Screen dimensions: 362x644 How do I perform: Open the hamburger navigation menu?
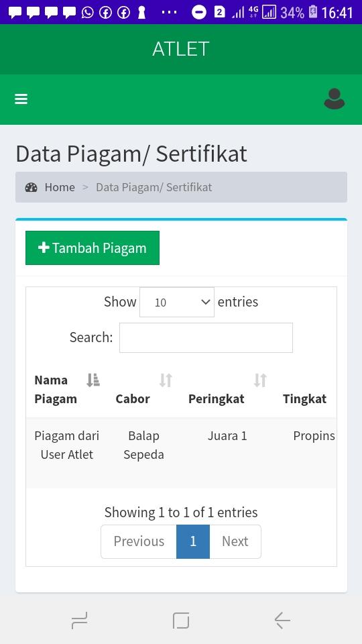click(x=21, y=99)
